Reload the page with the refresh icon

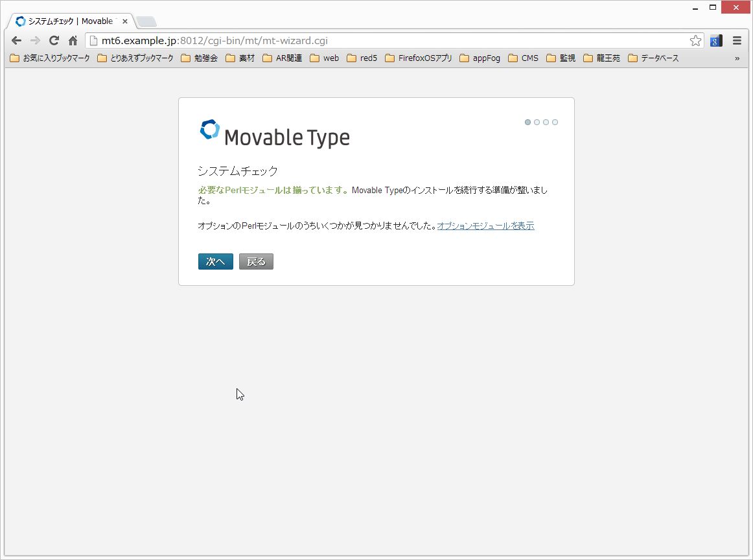tap(54, 41)
